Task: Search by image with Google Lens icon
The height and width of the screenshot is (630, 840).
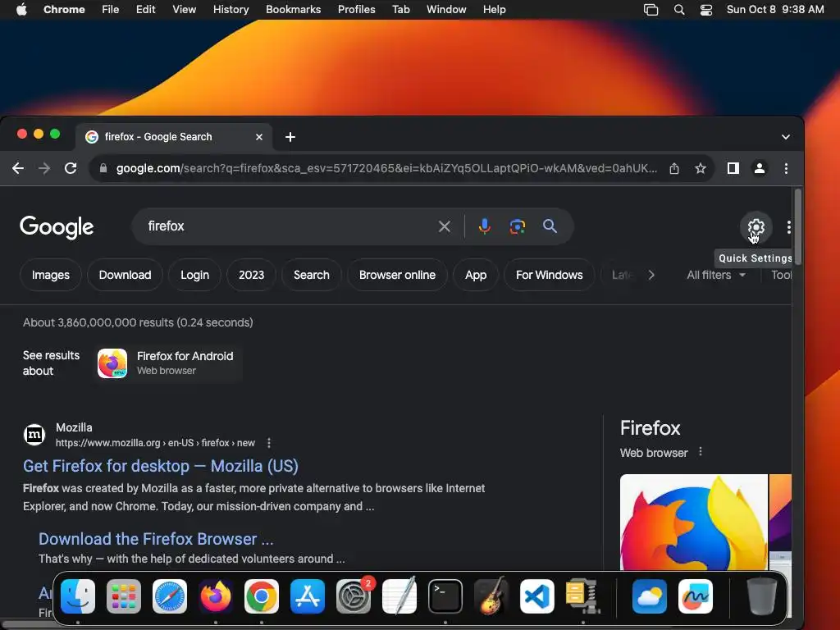Action: point(517,226)
